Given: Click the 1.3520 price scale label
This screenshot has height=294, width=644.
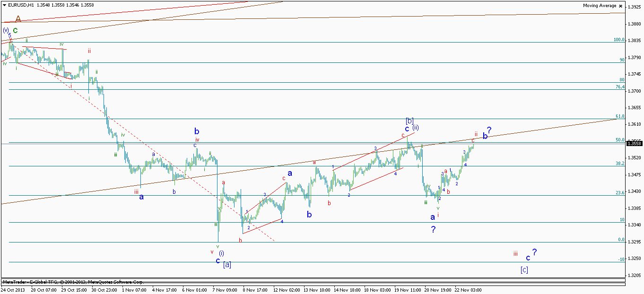Looking at the screenshot, I should coord(635,158).
